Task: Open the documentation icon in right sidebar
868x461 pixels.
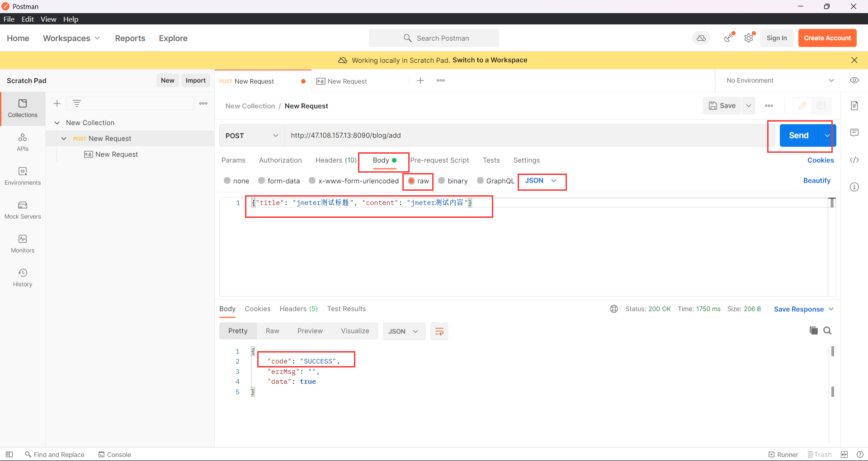Action: coord(854,106)
